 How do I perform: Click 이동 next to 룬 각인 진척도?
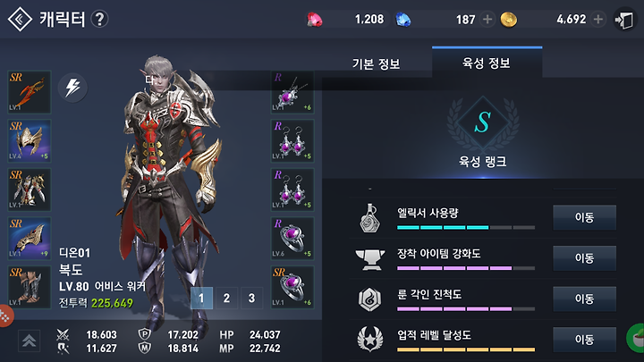[584, 299]
